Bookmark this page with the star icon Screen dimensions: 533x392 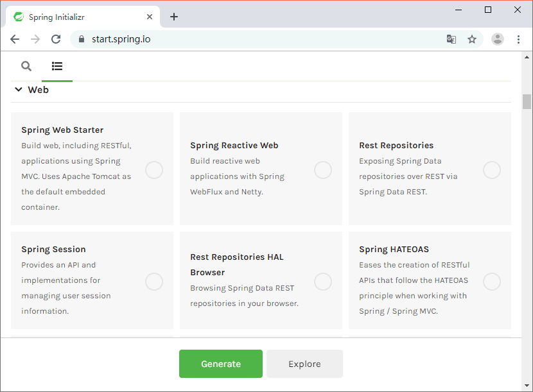coord(472,39)
